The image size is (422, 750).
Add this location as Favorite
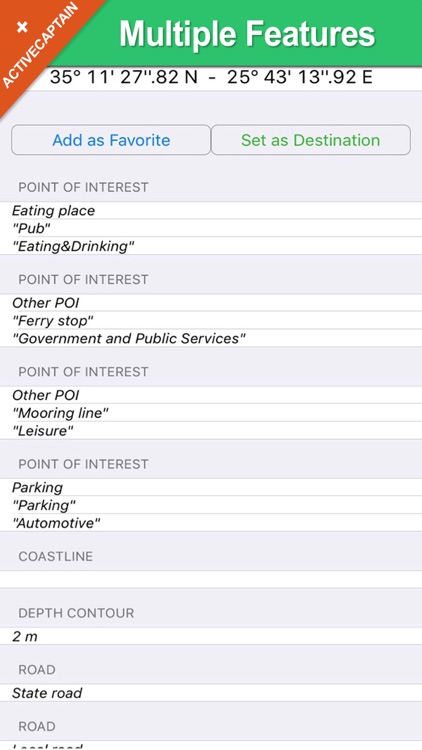tap(111, 140)
